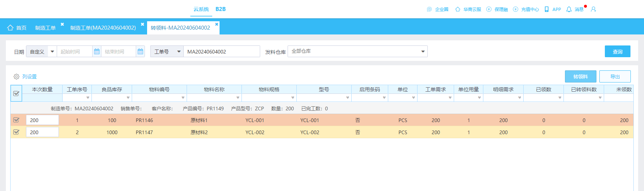Image resolution: width=644 pixels, height=191 pixels.
Task: Open the end date calendar picker
Action: (140, 51)
